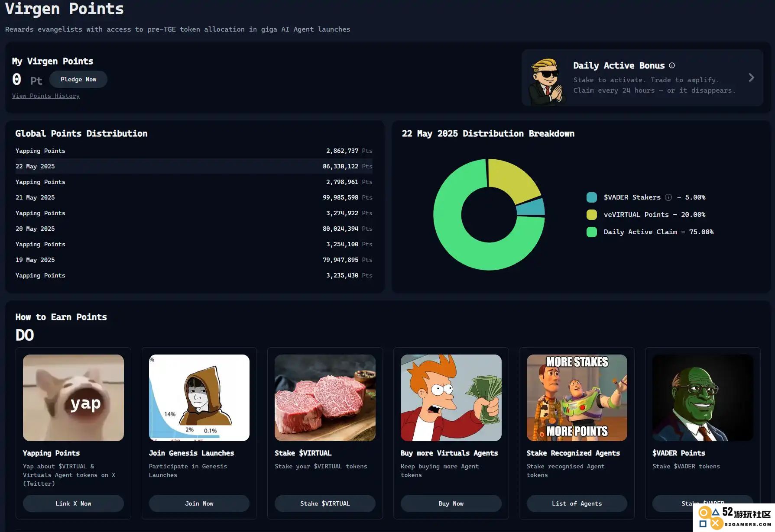Viewport: 775px width, 532px height.
Task: Click the Wall Street mascot avatar image
Action: pos(546,81)
